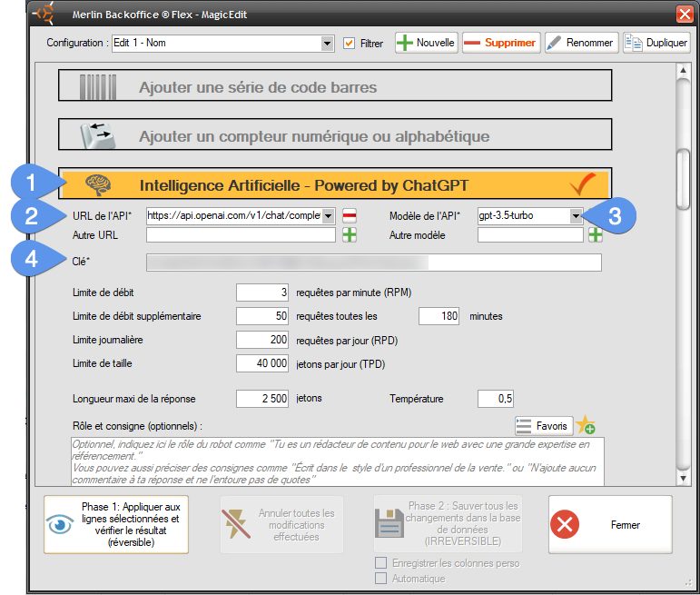Click the Favoris button
700x595 pixels.
(544, 426)
